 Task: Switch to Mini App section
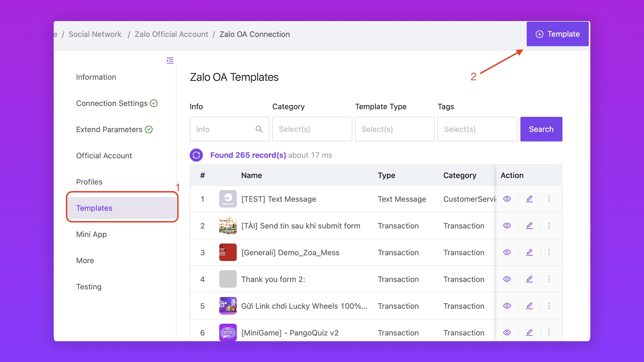click(91, 234)
